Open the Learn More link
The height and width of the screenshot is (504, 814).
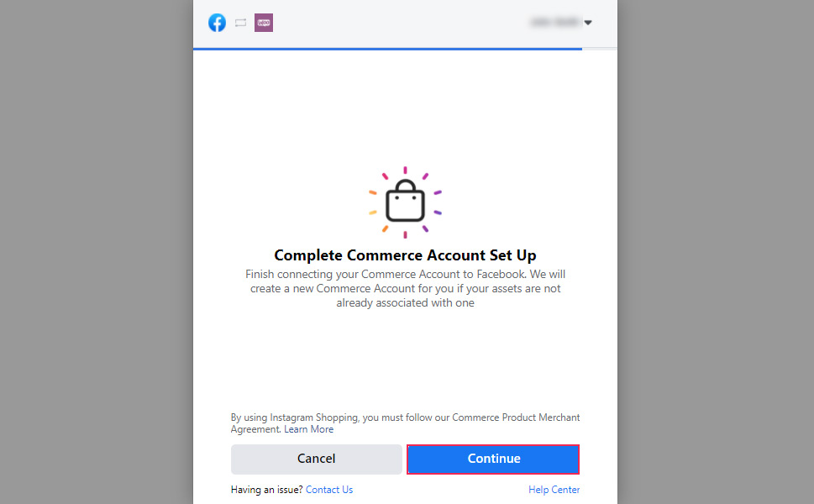coord(309,429)
